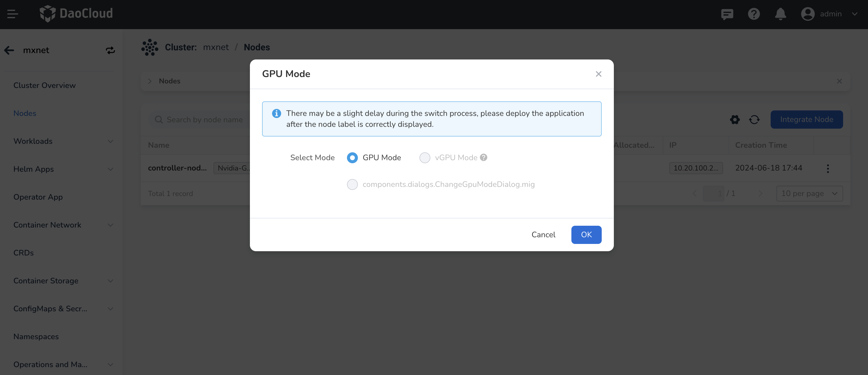This screenshot has height=375, width=868.
Task: Select the ChangeGpuModeDialog.mig radio option
Action: [x=352, y=184]
